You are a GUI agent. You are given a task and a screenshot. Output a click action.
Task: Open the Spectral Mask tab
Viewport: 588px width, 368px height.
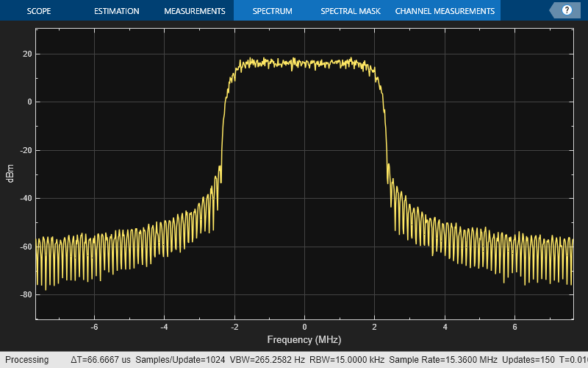pyautogui.click(x=349, y=11)
